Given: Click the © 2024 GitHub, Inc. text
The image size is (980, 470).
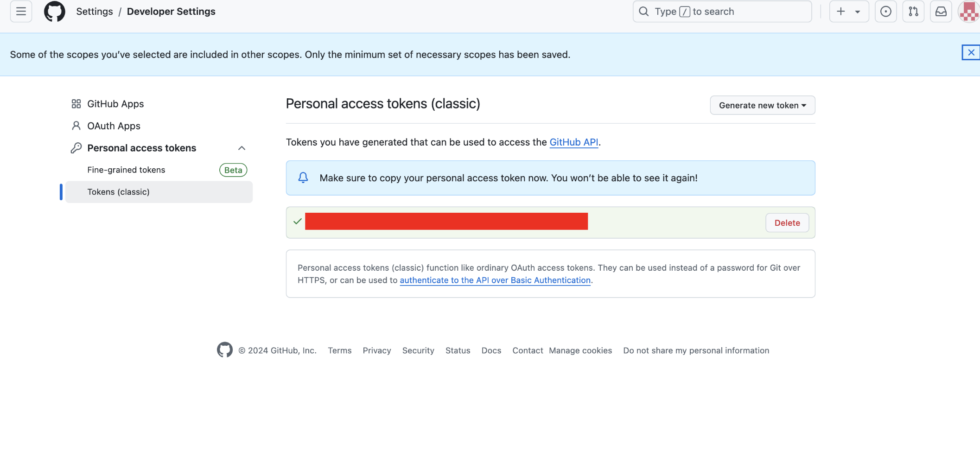Looking at the screenshot, I should tap(278, 350).
